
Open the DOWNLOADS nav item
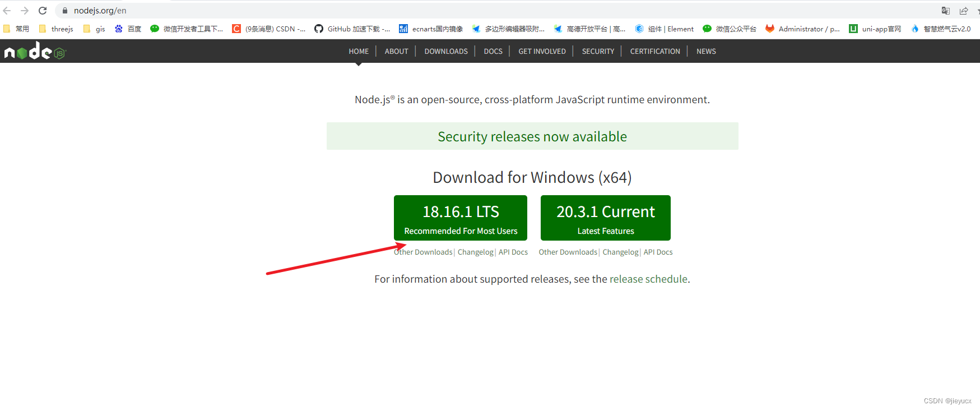[x=446, y=51]
